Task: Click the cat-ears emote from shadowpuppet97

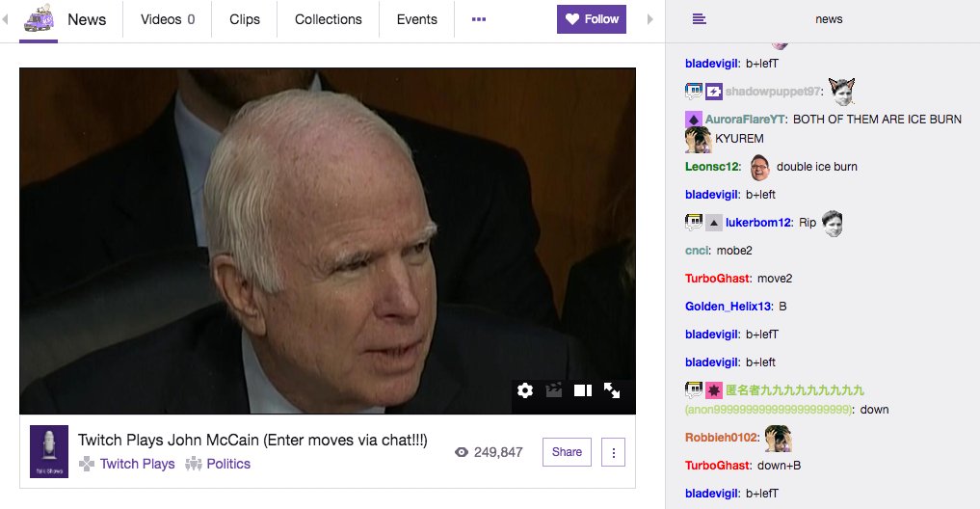Action: point(841,92)
